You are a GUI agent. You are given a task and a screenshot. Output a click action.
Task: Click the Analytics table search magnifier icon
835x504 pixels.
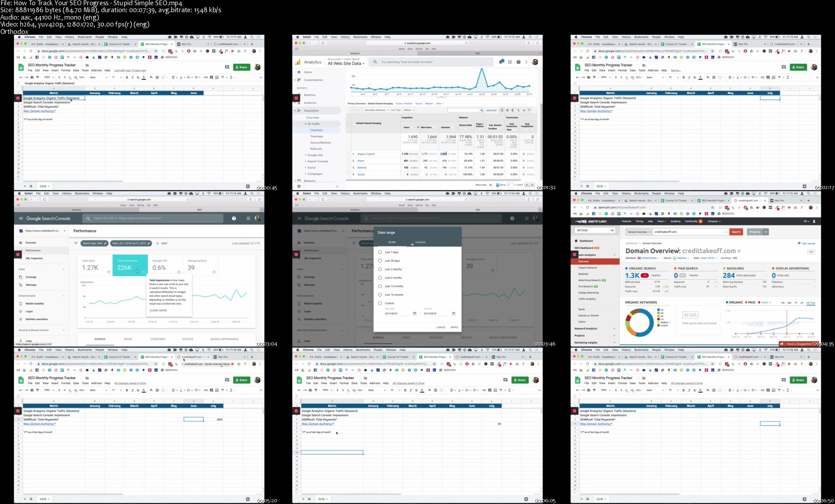click(482, 110)
